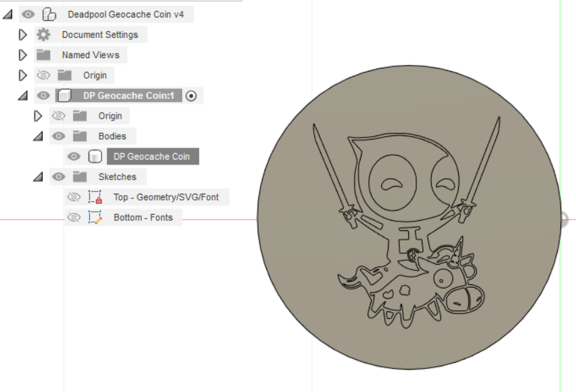Click the Sketches folder icon
Image resolution: width=576 pixels, height=392 pixels.
click(x=79, y=176)
